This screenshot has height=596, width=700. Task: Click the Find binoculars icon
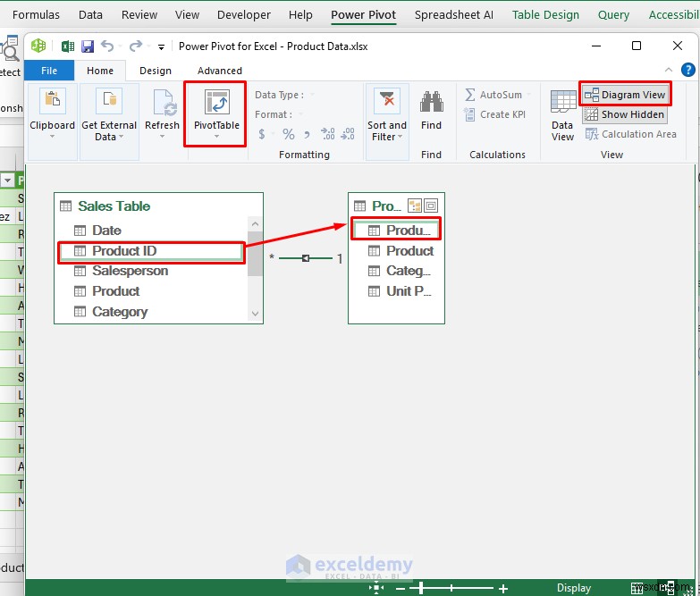431,102
